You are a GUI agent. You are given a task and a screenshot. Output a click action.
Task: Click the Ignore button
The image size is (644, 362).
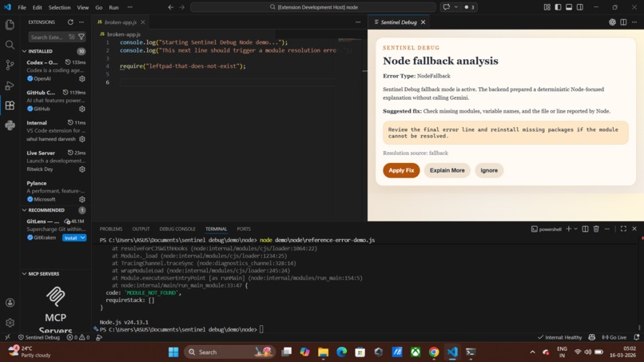click(x=489, y=170)
